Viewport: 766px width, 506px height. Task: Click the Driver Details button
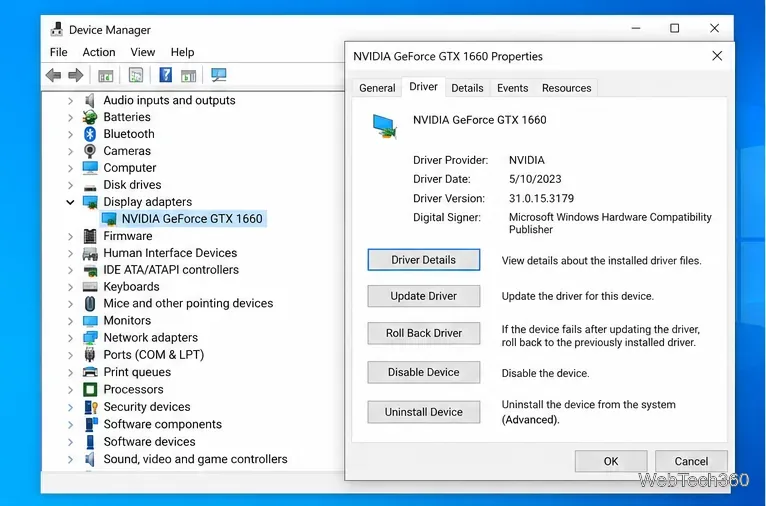(x=424, y=260)
